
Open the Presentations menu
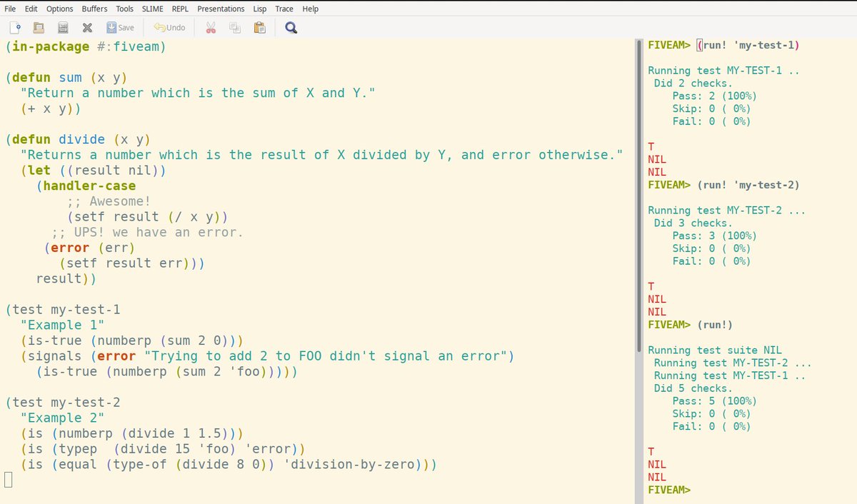tap(222, 9)
